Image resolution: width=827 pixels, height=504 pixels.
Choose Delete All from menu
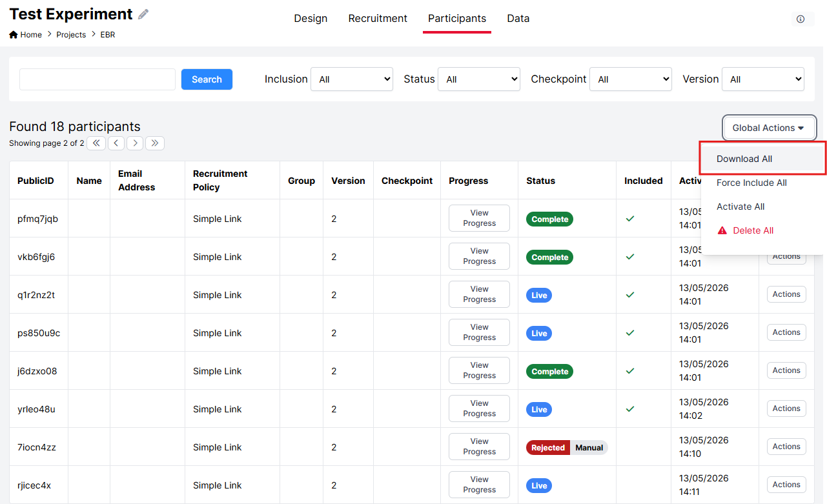pyautogui.click(x=763, y=230)
